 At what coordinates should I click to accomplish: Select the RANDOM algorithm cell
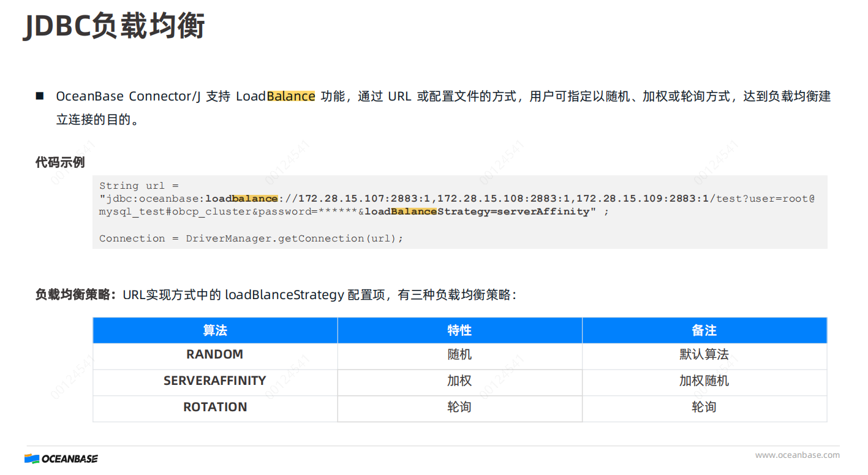point(215,354)
